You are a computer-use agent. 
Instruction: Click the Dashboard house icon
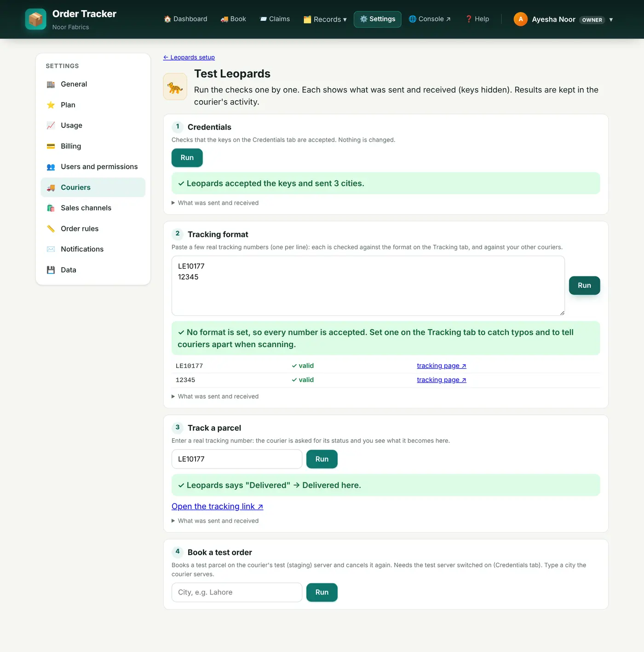tap(167, 19)
